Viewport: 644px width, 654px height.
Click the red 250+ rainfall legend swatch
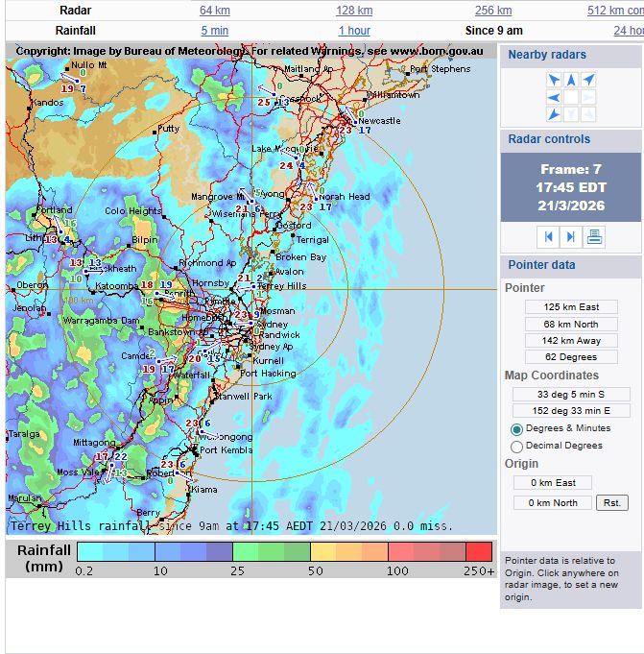coord(478,551)
